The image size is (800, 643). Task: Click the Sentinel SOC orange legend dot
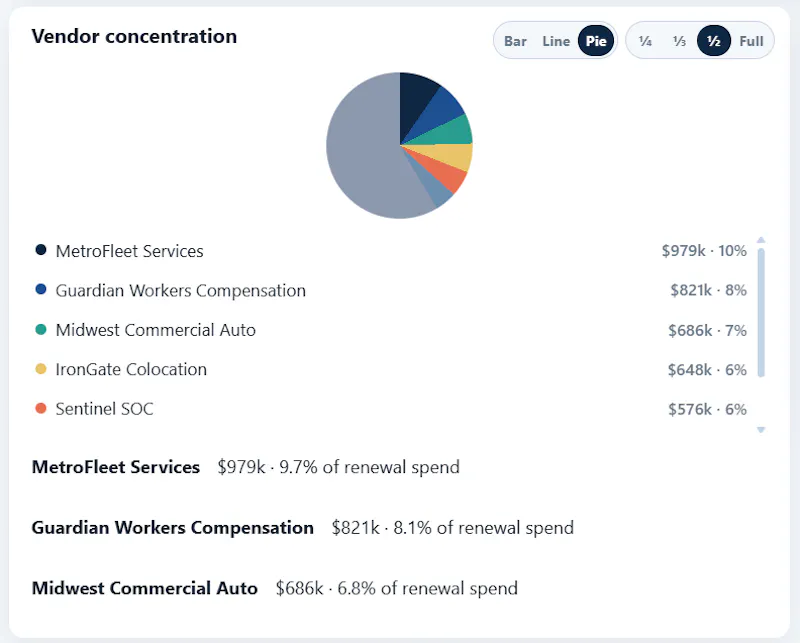click(x=41, y=408)
